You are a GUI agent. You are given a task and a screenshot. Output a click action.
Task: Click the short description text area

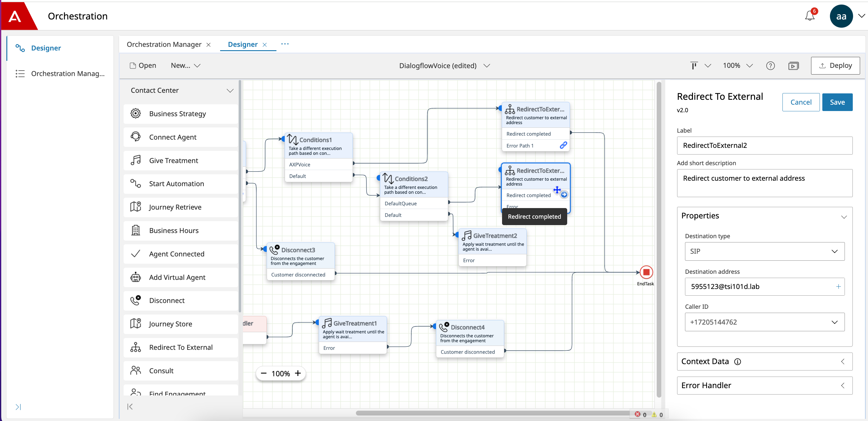[x=764, y=183]
